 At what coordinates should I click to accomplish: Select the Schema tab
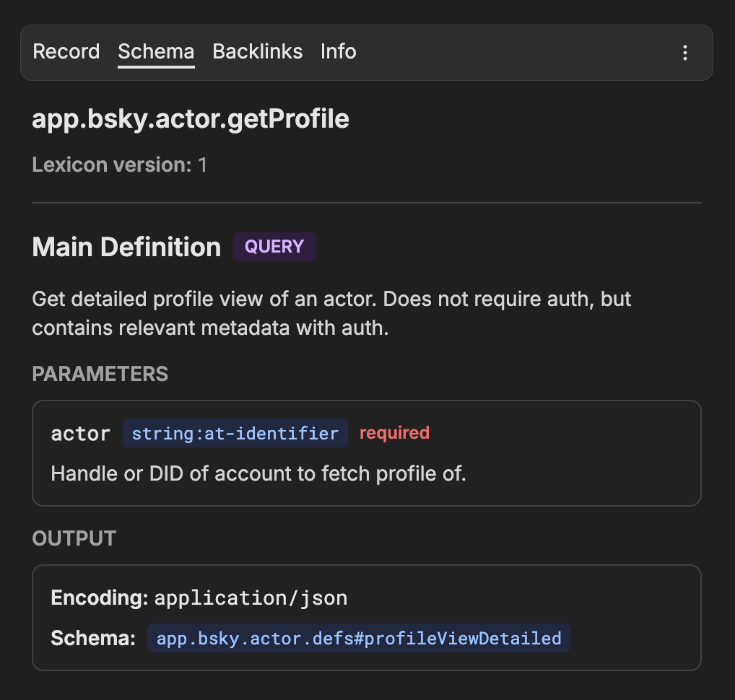(156, 52)
